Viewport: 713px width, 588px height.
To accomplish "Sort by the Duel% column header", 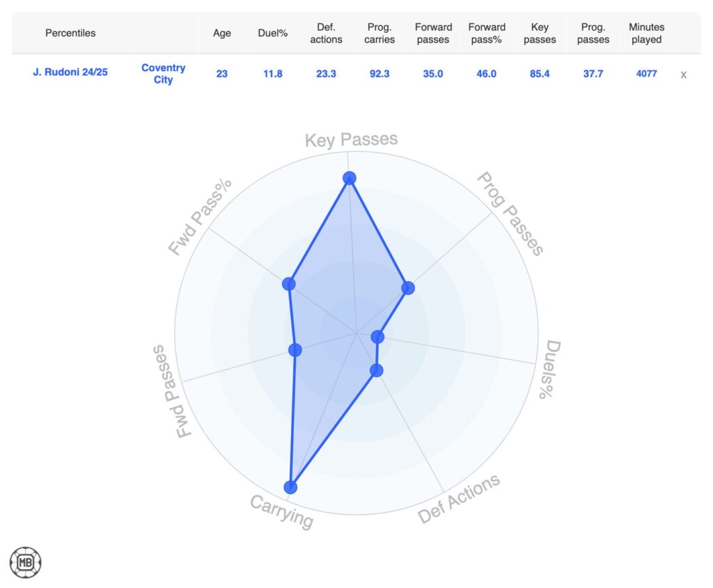I will (x=272, y=33).
